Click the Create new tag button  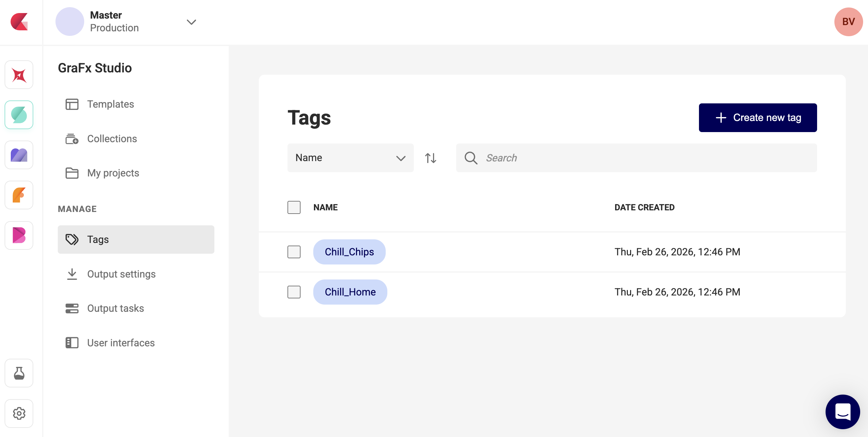pos(757,117)
